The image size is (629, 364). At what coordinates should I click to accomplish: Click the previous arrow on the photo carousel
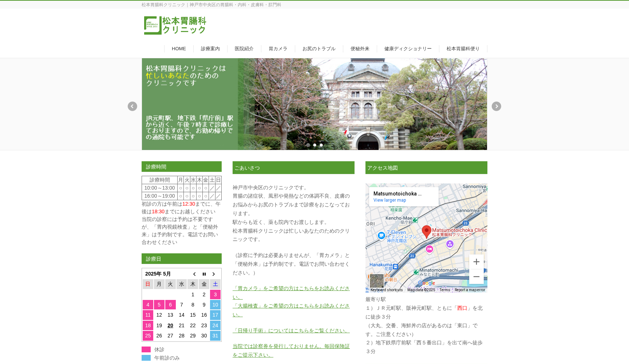[x=132, y=106]
